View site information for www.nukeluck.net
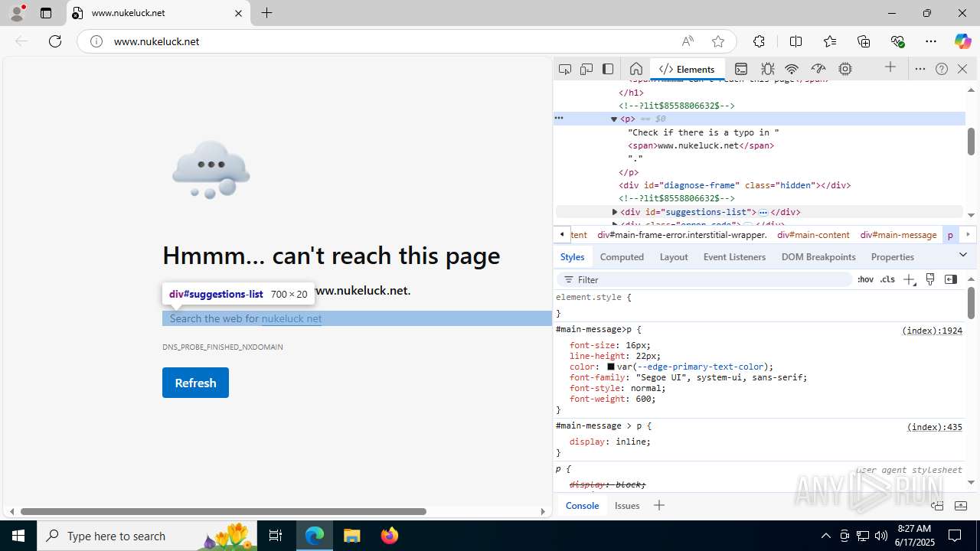 [x=96, y=41]
